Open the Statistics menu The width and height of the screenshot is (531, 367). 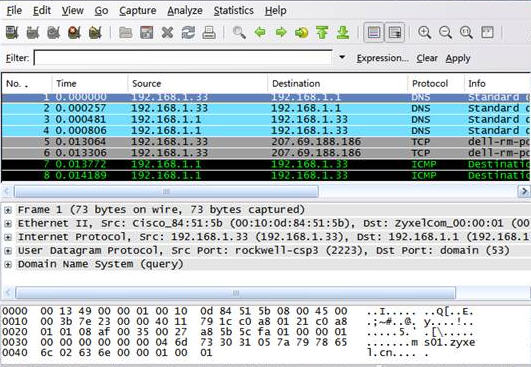[x=234, y=10]
